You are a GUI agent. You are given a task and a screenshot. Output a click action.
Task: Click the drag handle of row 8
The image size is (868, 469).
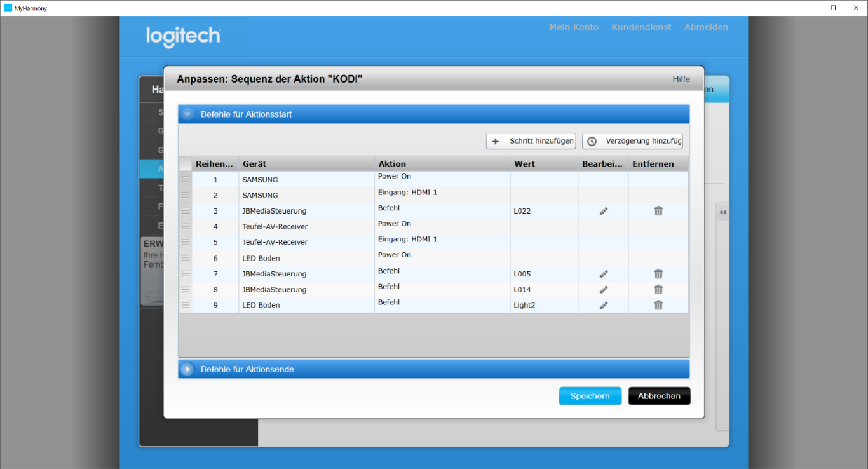point(186,290)
